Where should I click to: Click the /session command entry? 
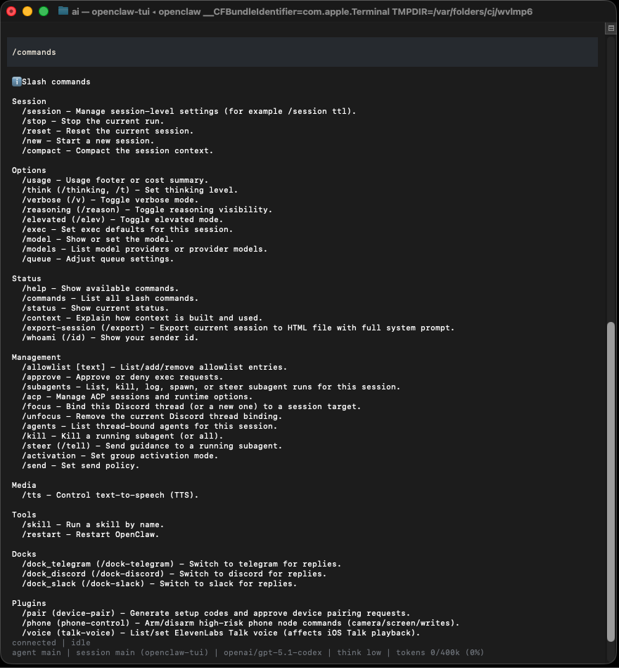[42, 111]
